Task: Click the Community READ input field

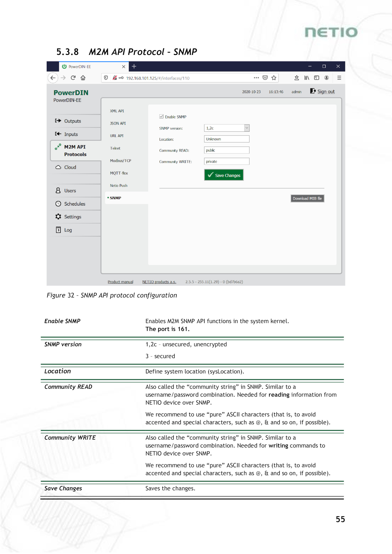Action: (x=226, y=150)
